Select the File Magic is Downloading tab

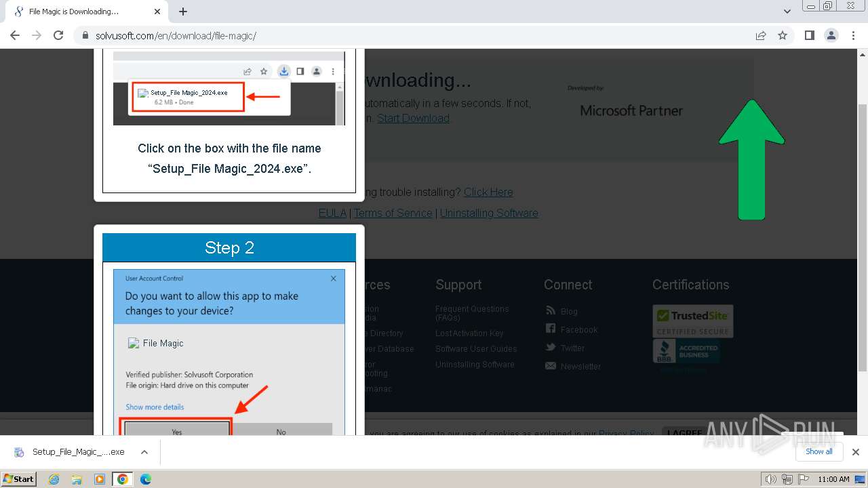(x=87, y=12)
